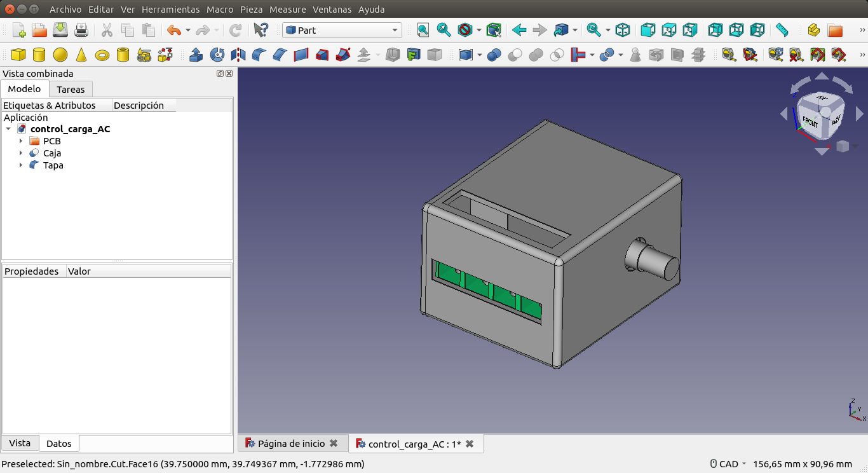Toggle floating of the Vista combinada panel
The height and width of the screenshot is (473, 868).
(x=220, y=74)
